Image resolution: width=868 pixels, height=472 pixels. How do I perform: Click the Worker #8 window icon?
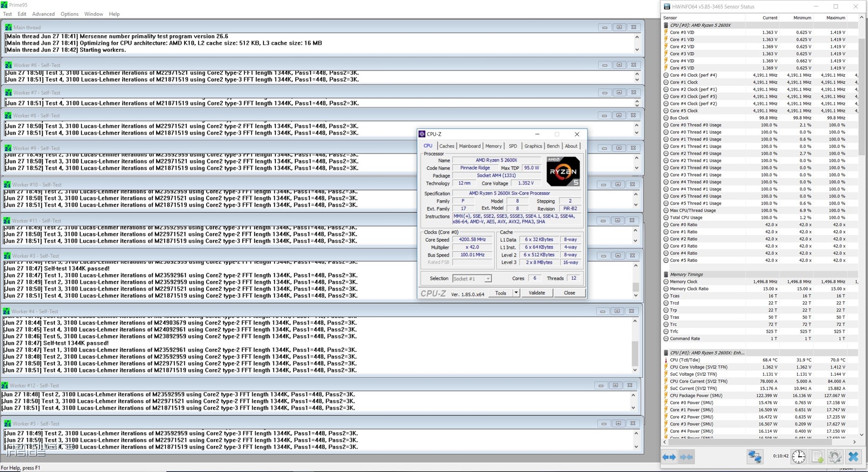tap(8, 116)
